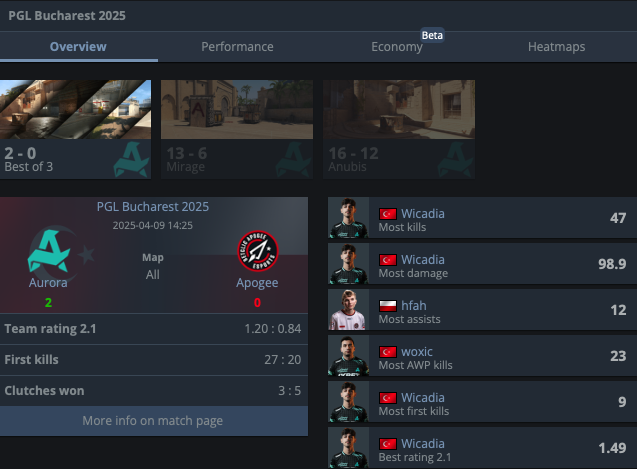Open woxic's player profile link
637x469 pixels.
(x=417, y=352)
